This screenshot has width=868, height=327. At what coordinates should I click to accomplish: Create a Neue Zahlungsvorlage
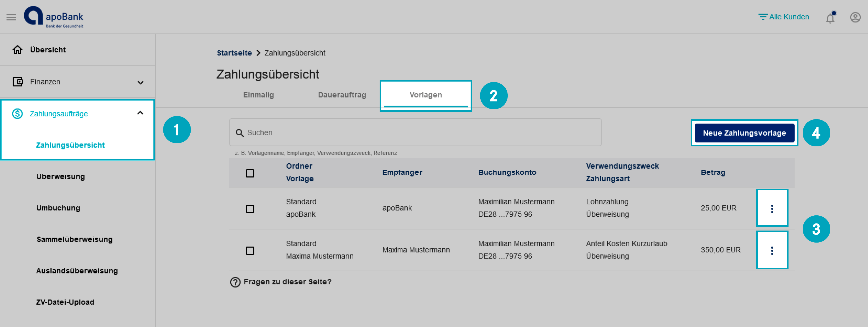coord(744,133)
